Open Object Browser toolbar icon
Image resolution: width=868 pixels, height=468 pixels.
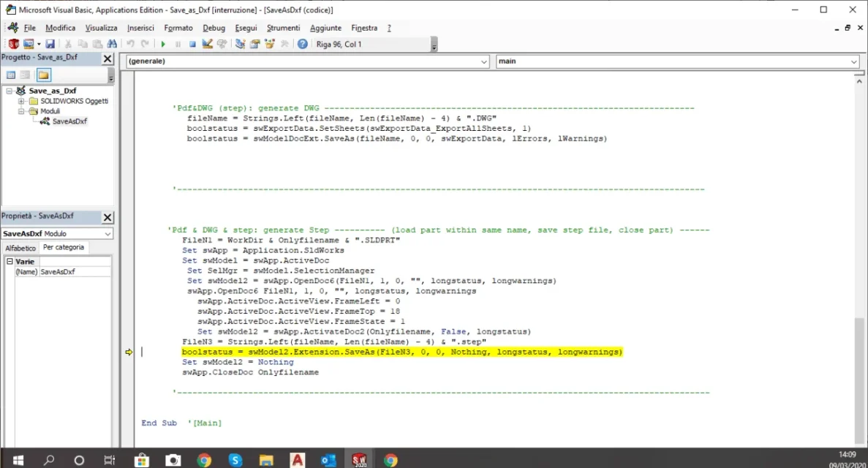270,44
